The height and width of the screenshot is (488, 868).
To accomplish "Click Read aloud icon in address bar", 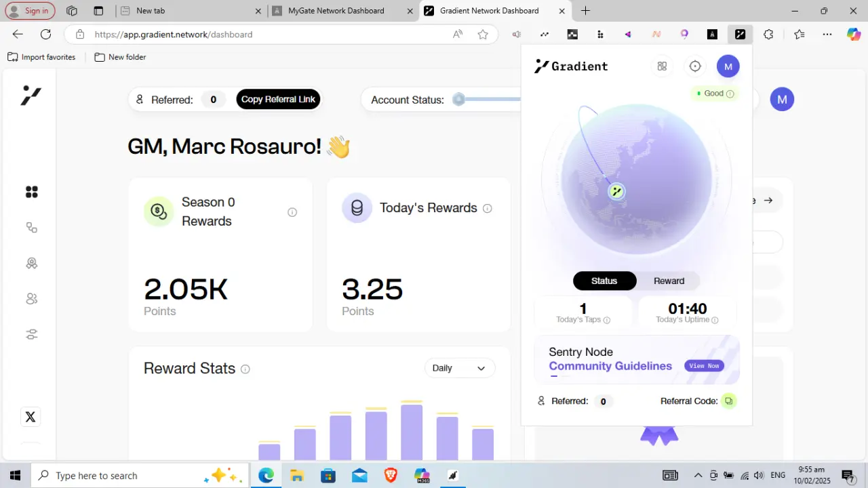I will (x=458, y=34).
